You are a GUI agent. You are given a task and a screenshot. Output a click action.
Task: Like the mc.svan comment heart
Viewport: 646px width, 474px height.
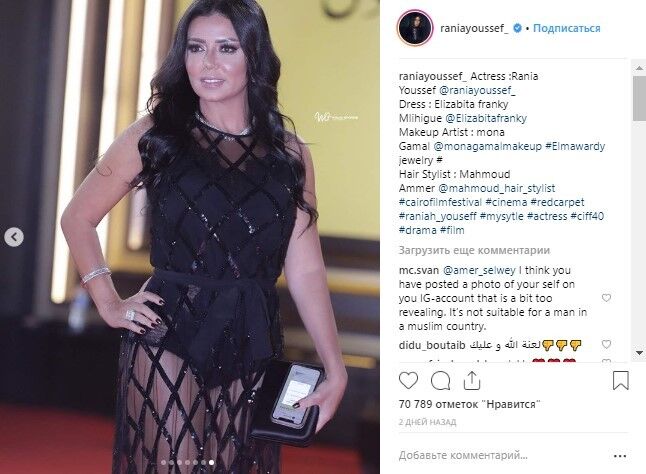pyautogui.click(x=606, y=298)
